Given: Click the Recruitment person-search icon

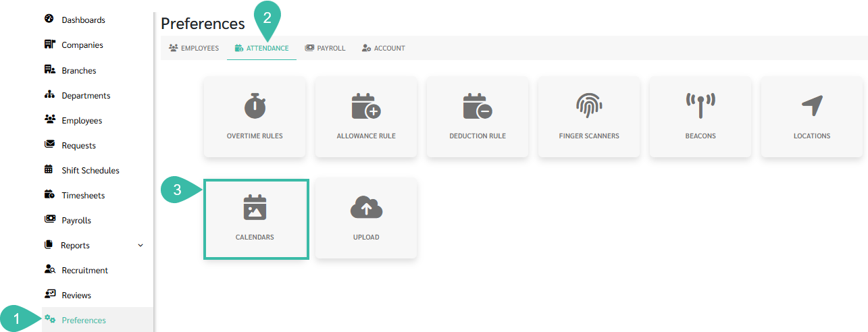Looking at the screenshot, I should coord(49,269).
